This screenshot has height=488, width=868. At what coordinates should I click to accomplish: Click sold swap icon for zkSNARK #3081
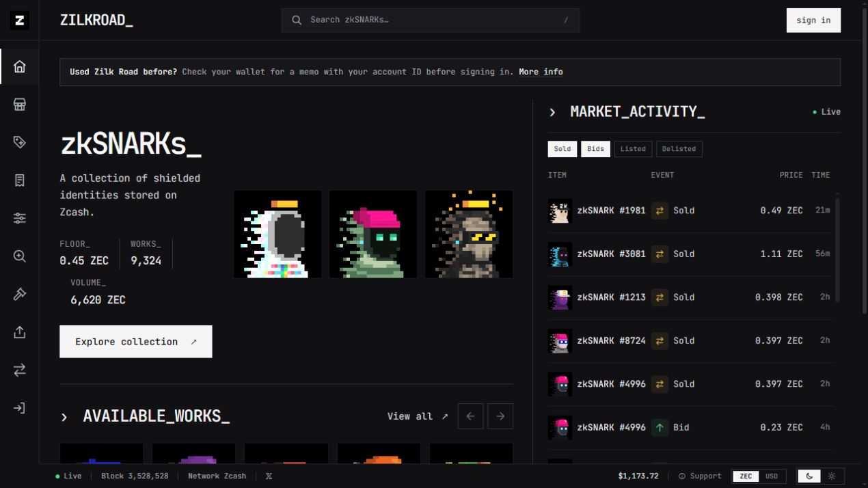(660, 254)
